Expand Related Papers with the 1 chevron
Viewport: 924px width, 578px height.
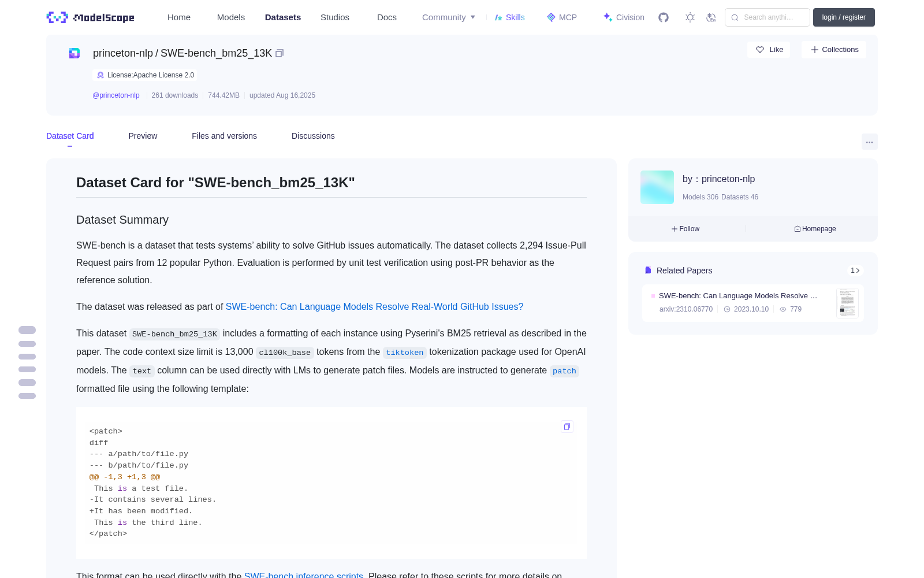pyautogui.click(x=855, y=271)
